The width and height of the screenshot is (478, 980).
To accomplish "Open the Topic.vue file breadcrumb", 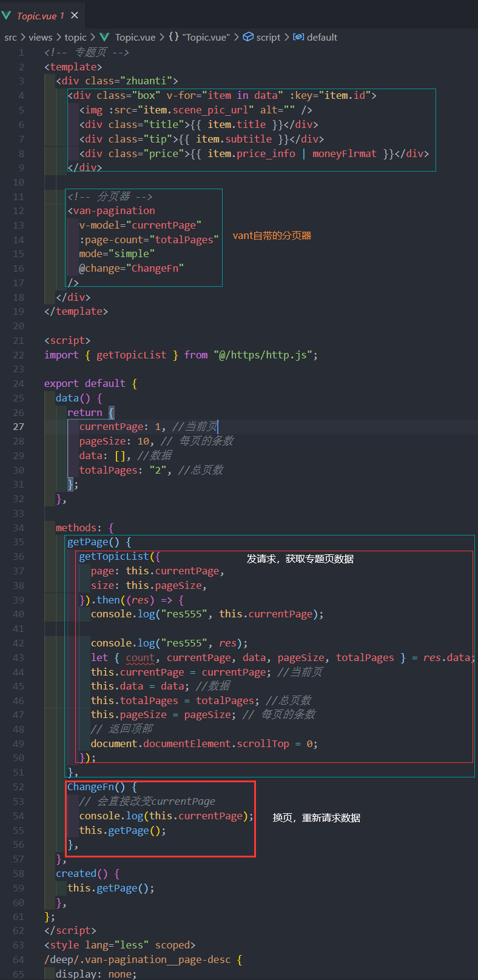I will pos(135,37).
